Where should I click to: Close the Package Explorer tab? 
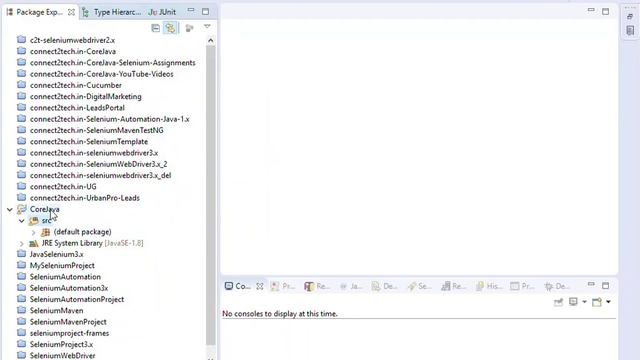point(71,12)
